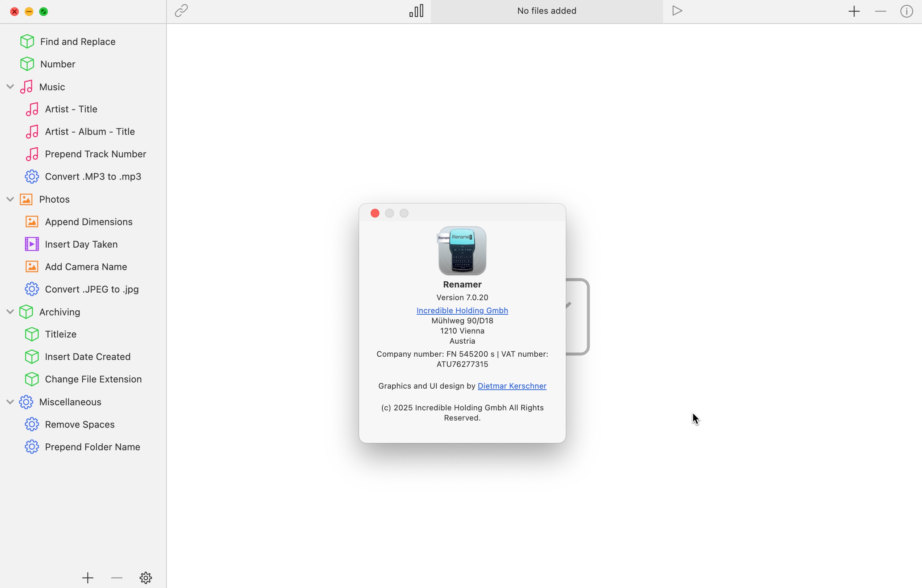The height and width of the screenshot is (588, 922).
Task: Click the No files added status field
Action: [x=547, y=11]
